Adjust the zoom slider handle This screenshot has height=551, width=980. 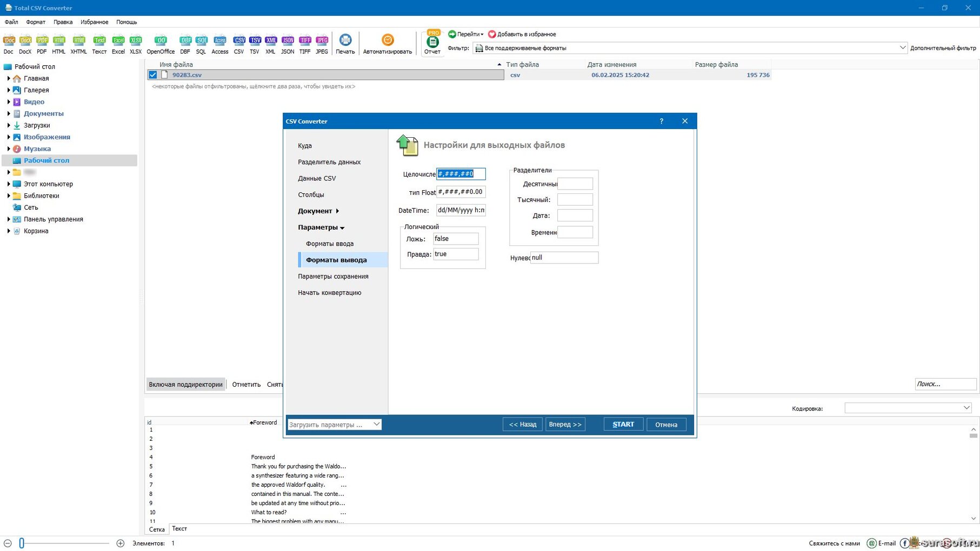point(22,543)
